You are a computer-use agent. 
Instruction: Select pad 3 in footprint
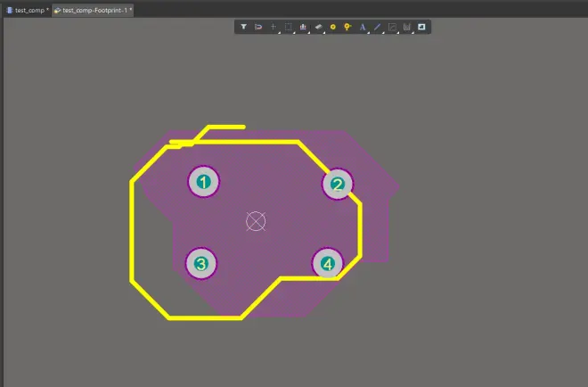tap(201, 264)
